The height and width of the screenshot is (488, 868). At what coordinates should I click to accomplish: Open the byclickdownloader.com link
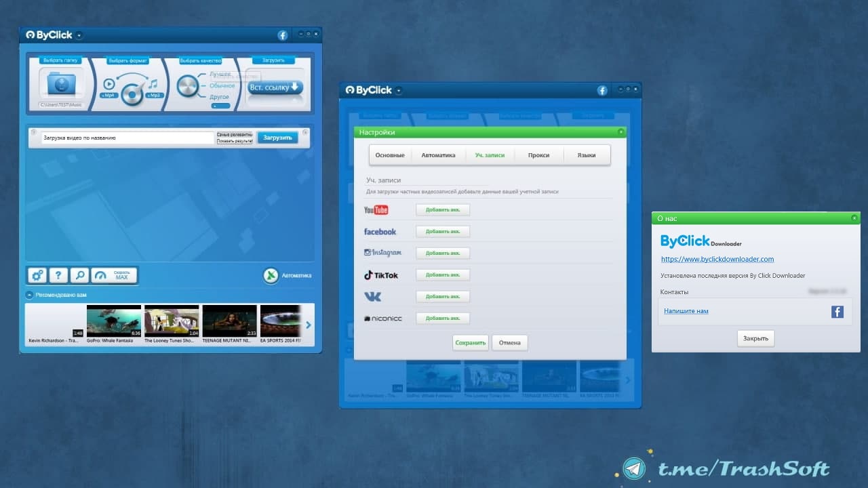click(x=717, y=259)
